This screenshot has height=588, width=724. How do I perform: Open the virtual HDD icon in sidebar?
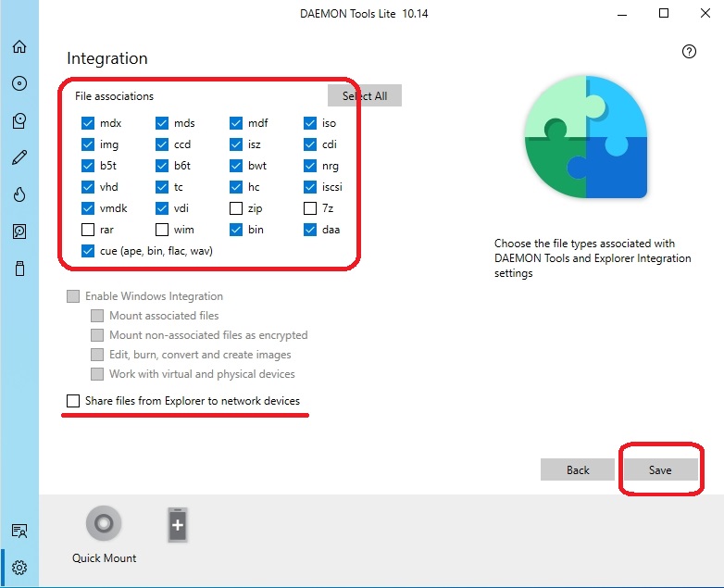[x=19, y=231]
